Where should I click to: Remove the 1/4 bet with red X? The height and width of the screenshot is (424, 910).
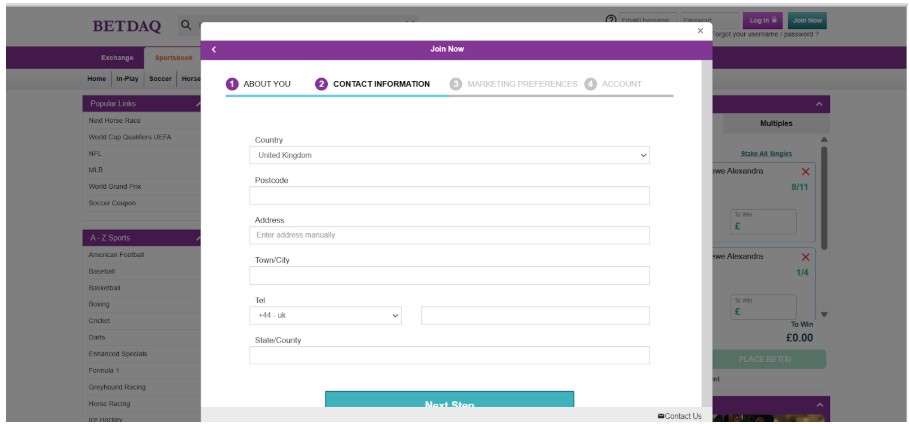(x=806, y=257)
